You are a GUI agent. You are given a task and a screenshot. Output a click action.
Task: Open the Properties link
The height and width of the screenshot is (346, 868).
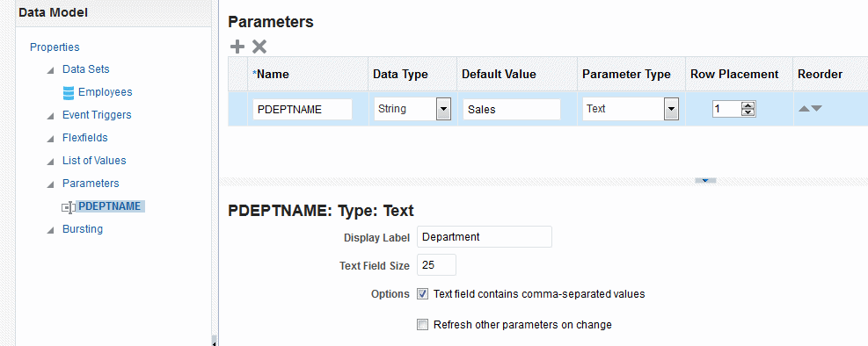click(x=55, y=47)
